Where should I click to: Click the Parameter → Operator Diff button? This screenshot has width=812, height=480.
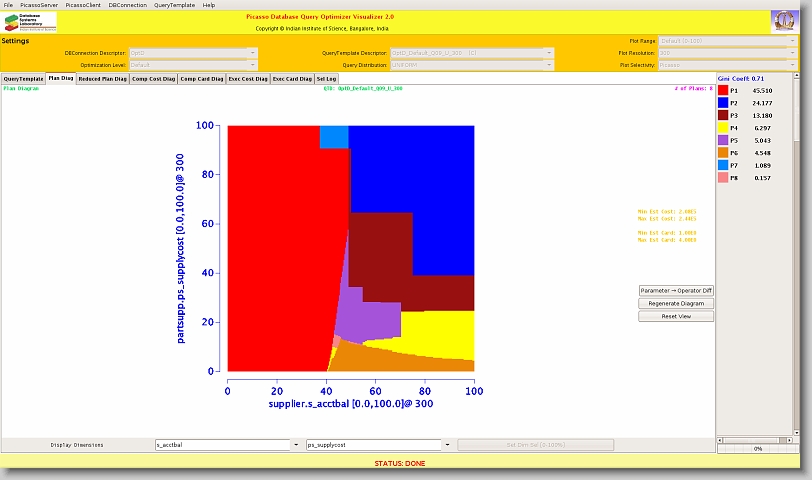(676, 290)
